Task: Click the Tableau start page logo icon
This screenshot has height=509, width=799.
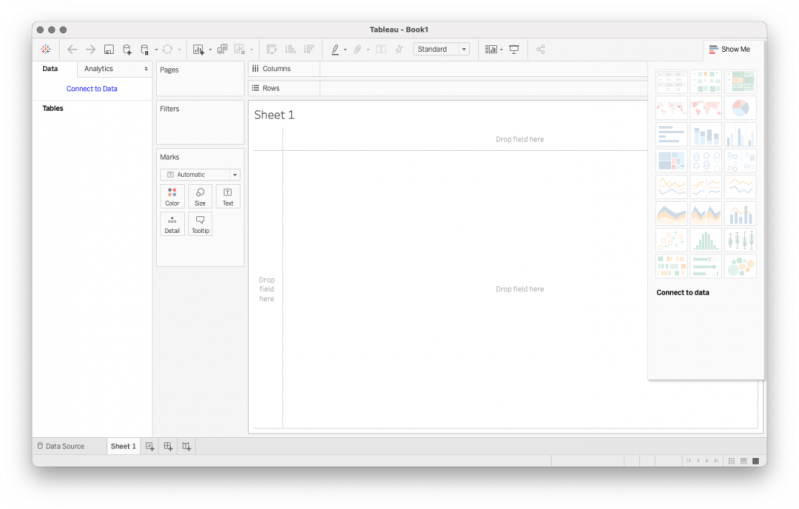Action: pyautogui.click(x=46, y=49)
